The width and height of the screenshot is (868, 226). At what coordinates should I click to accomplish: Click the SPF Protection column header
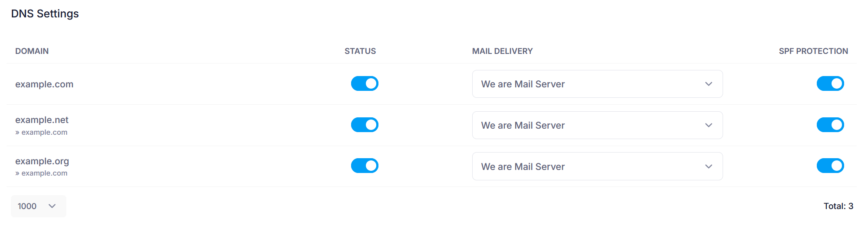[x=813, y=51]
